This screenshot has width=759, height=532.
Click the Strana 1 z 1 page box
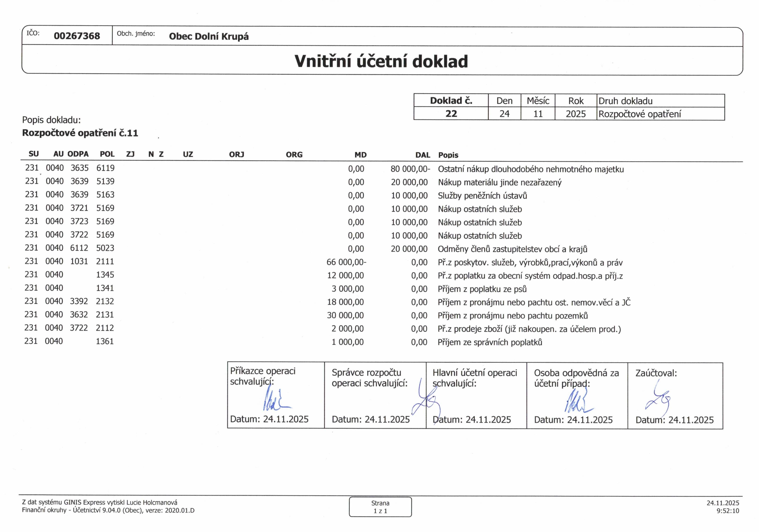click(380, 507)
